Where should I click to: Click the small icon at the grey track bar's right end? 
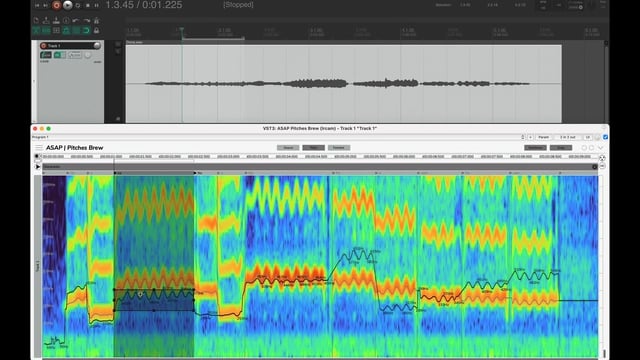coord(595,167)
